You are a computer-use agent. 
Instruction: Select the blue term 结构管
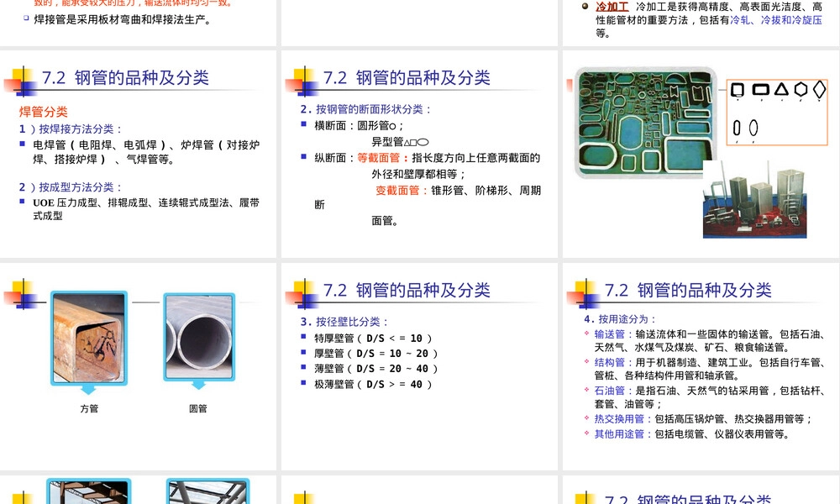pos(609,363)
